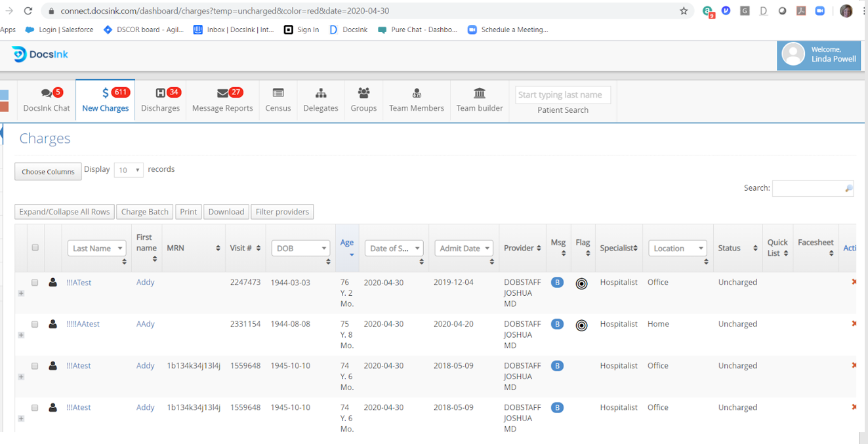Click the Charge Batch button
This screenshot has width=868, height=444.
[x=145, y=212]
